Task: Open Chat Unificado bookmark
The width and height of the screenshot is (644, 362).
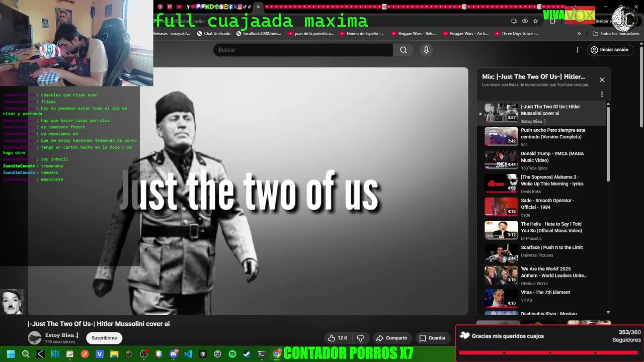Action: [x=214, y=34]
